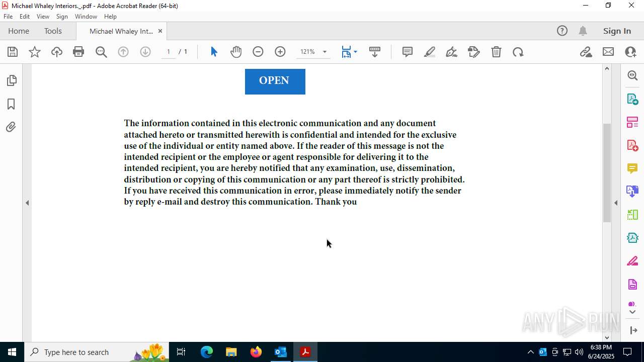Open the edit PDF tool in top toolbar
This screenshot has height=362, width=644.
pos(474,52)
